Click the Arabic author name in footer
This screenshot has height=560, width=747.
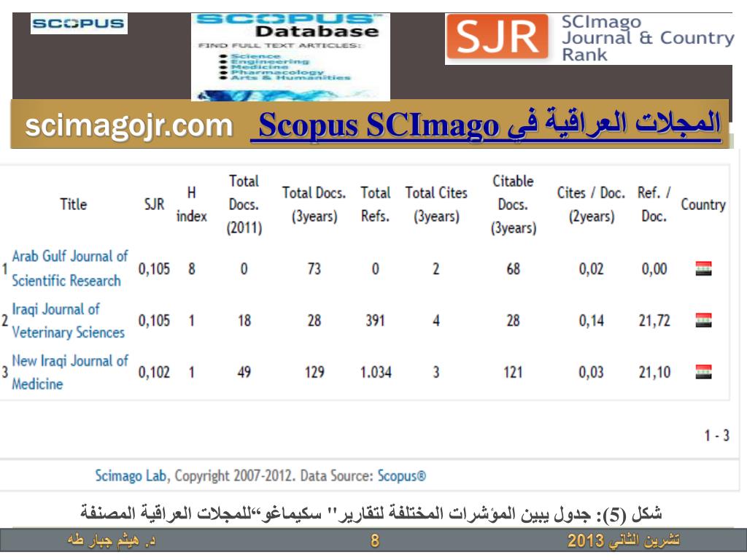tap(112, 541)
